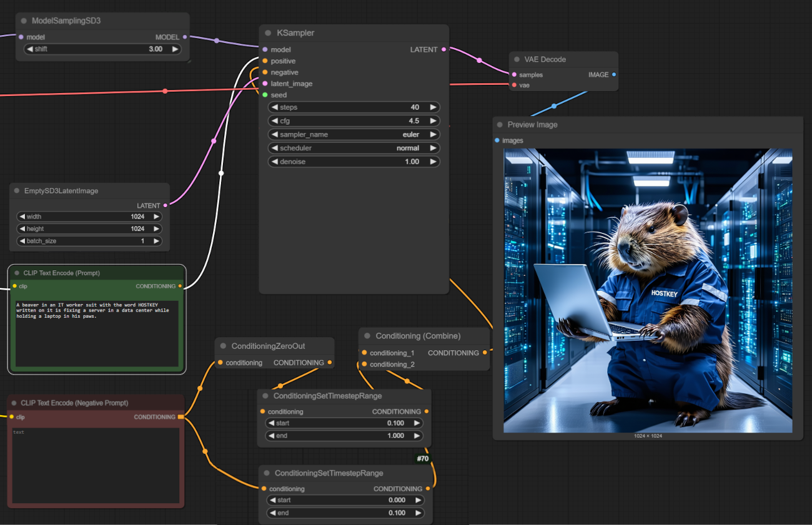Increase the shift value in ModelSamplingSD3
812x525 pixels.
tap(175, 49)
